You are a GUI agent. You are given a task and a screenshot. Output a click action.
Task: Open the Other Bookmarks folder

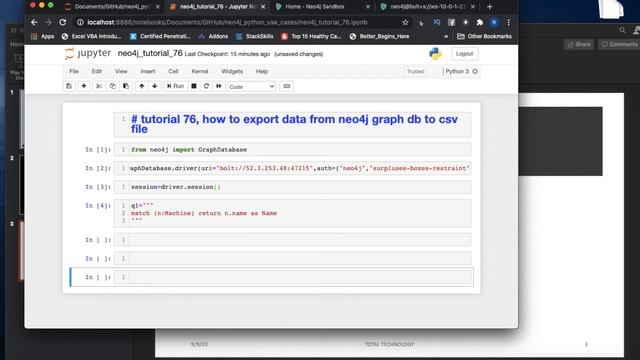coord(484,36)
